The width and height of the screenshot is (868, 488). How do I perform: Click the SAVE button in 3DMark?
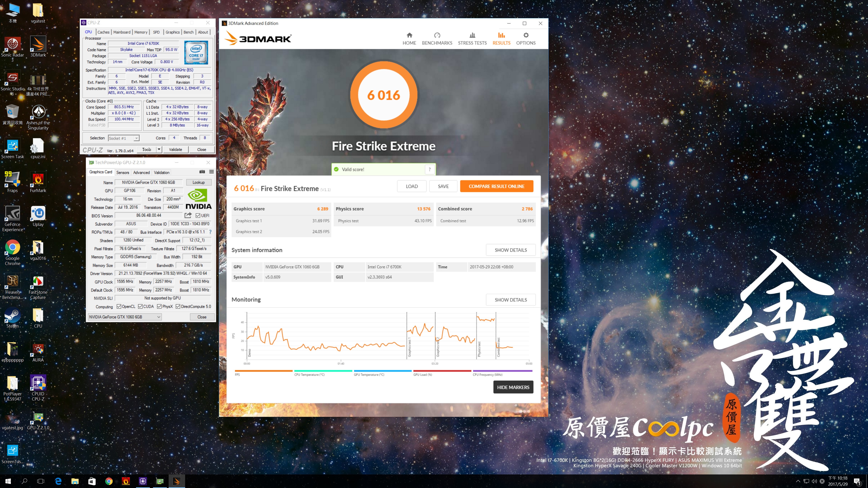(443, 186)
